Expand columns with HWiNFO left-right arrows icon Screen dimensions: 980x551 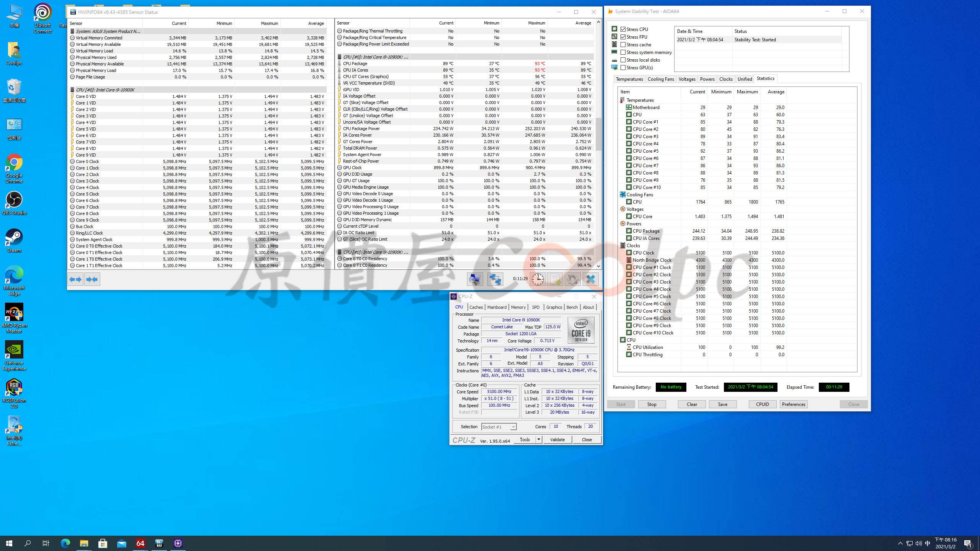point(75,279)
